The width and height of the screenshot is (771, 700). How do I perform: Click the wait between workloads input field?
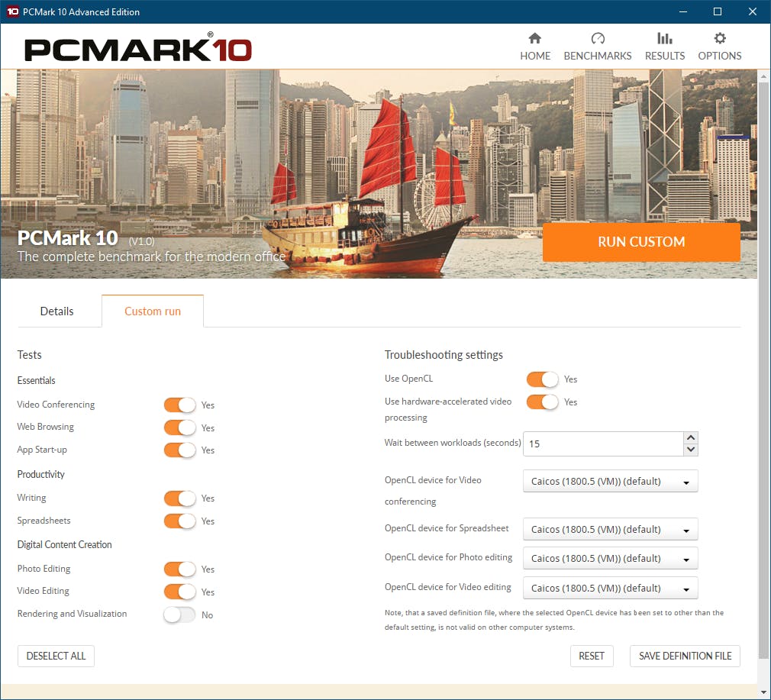click(603, 444)
